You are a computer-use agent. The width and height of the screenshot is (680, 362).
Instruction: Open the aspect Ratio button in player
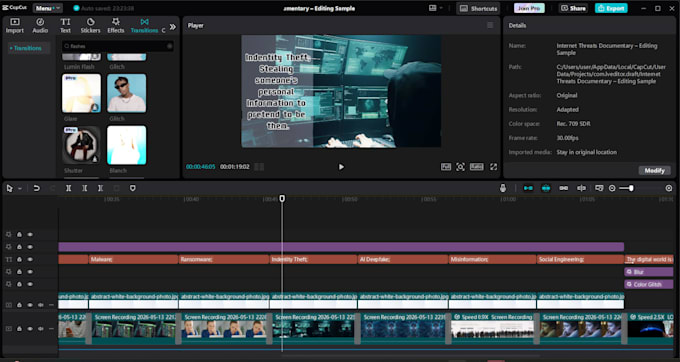pyautogui.click(x=477, y=167)
